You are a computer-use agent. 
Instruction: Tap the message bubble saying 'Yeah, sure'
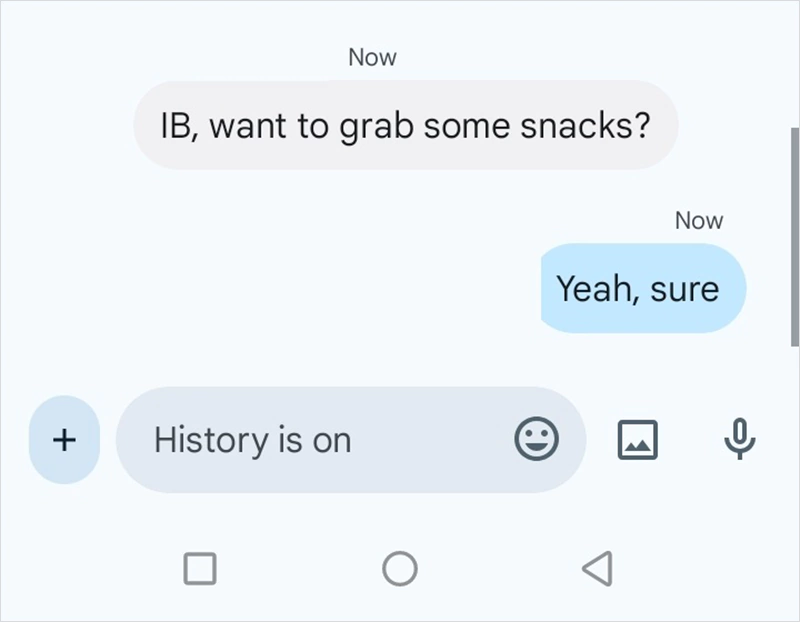[x=642, y=289]
